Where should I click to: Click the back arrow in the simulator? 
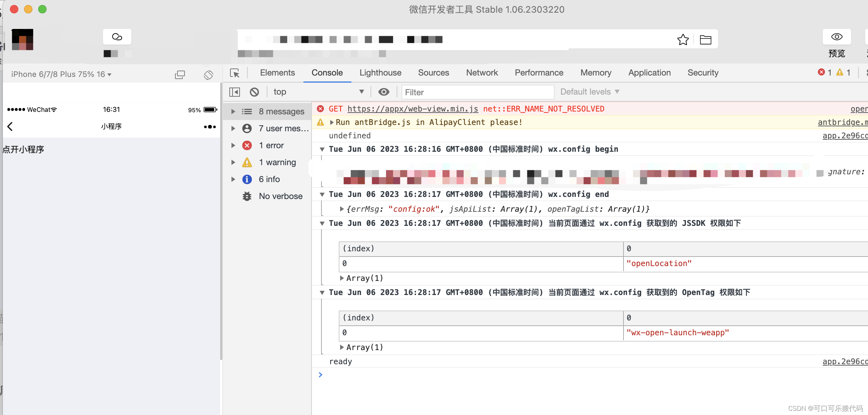[10, 126]
